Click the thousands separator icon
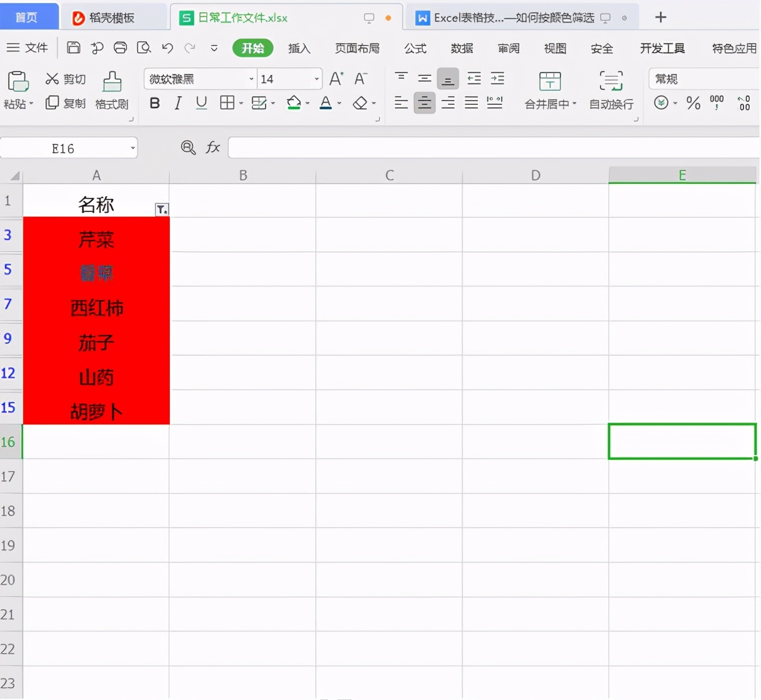The width and height of the screenshot is (761, 700). pyautogui.click(x=717, y=102)
